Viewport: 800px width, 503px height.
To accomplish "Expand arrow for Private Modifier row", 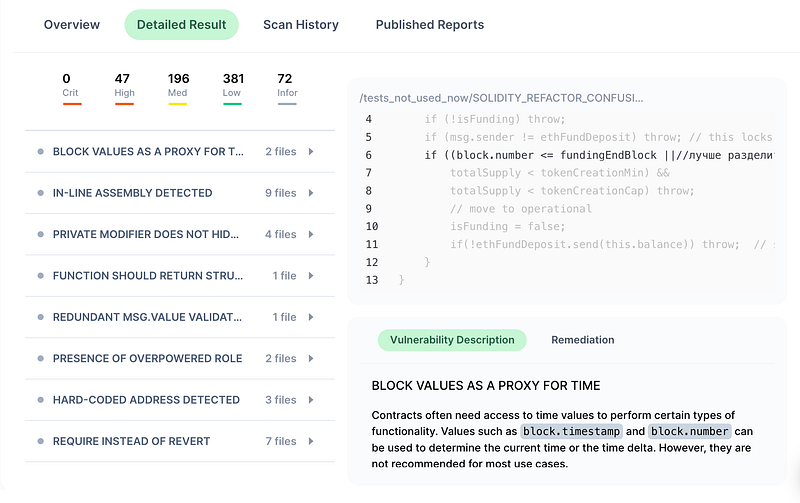I will (x=311, y=234).
